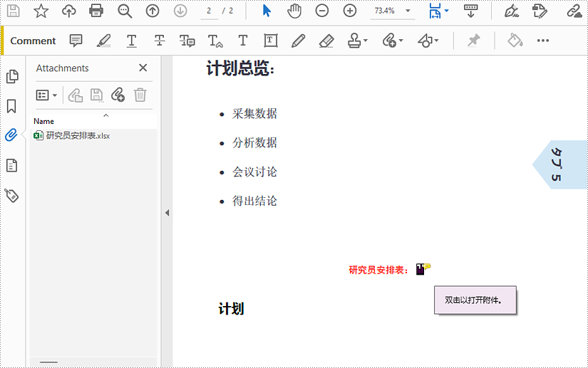Add file to starred with star icon
Viewport: 588px width, 368px height.
click(x=41, y=11)
